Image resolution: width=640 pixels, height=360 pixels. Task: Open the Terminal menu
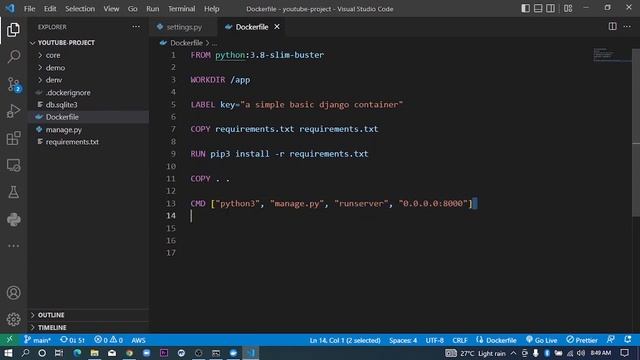click(x=181, y=9)
